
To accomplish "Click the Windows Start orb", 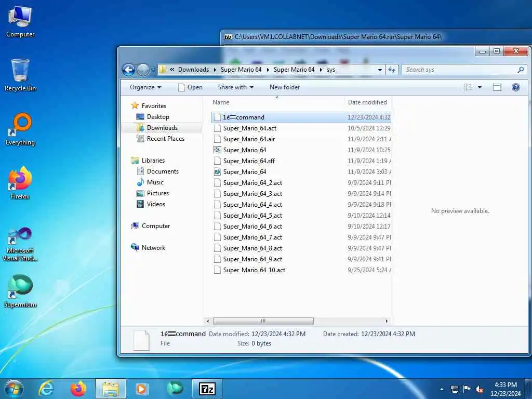I will pos(14,389).
